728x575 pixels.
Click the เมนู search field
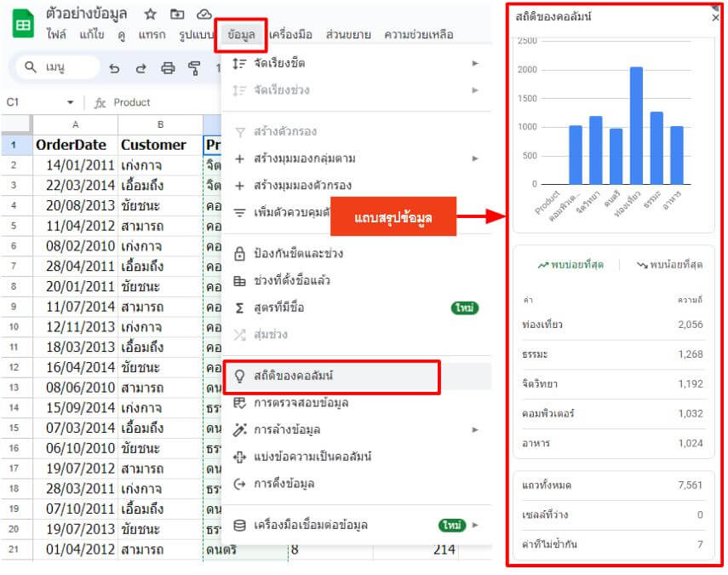click(x=58, y=67)
